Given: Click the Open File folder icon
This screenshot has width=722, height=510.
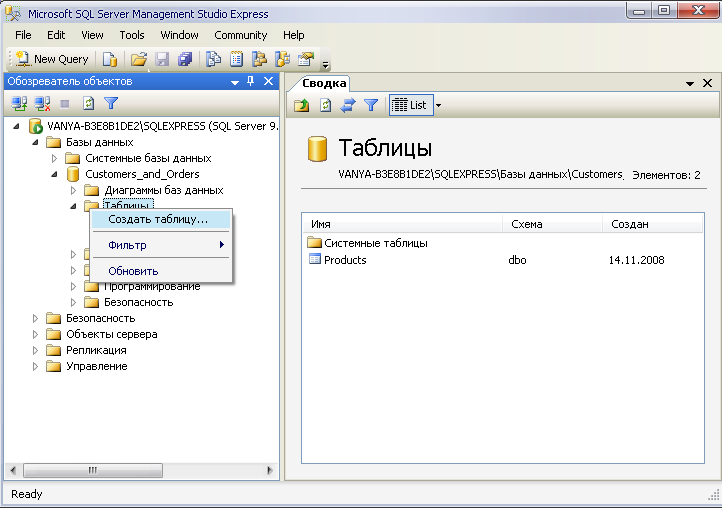Looking at the screenshot, I should pos(139,59).
